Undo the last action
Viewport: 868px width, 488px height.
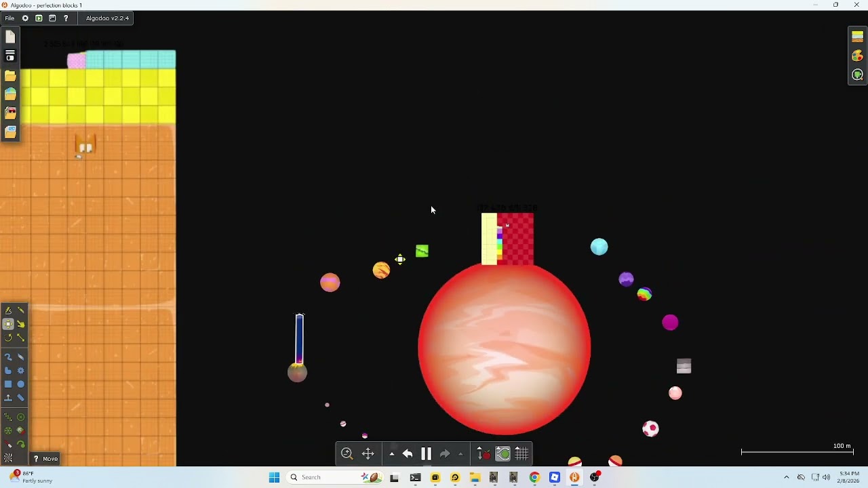click(x=408, y=454)
